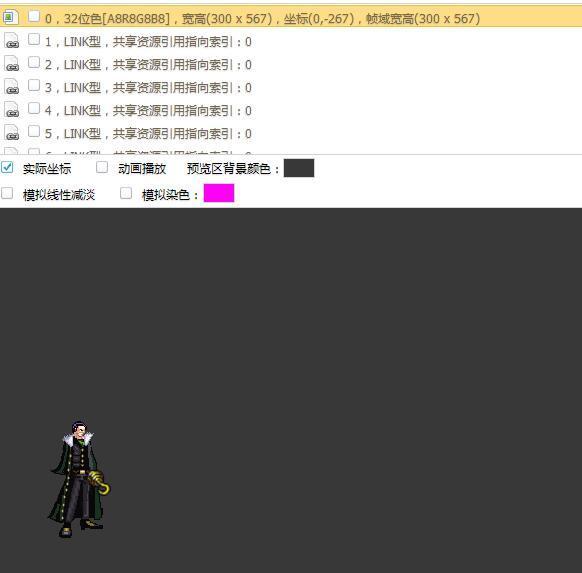Viewport: 582px width, 573px height.
Task: Check the checkbox for frame 4
Action: point(34,108)
